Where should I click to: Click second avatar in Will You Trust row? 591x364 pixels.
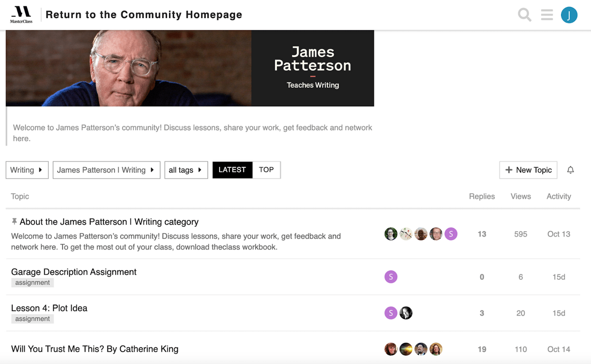tap(406, 349)
